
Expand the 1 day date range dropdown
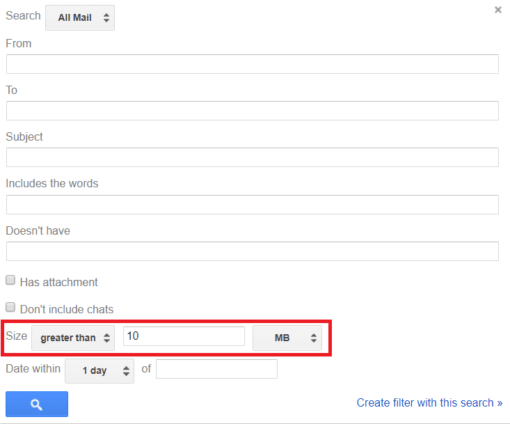tap(100, 371)
